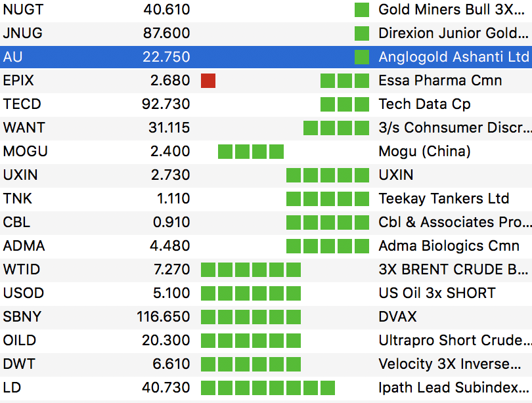532x403 pixels.
Task: Click the green square in the NUGT row
Action: pos(361,10)
